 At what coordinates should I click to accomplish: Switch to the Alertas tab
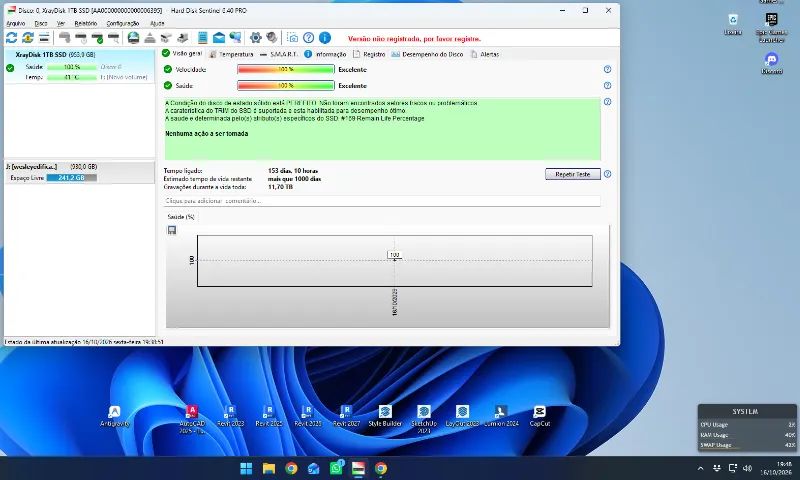point(485,54)
